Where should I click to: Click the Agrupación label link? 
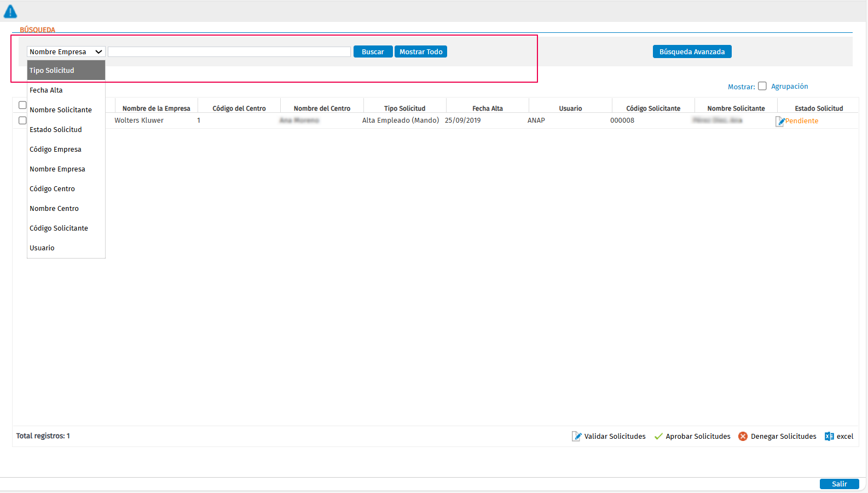[x=789, y=87]
